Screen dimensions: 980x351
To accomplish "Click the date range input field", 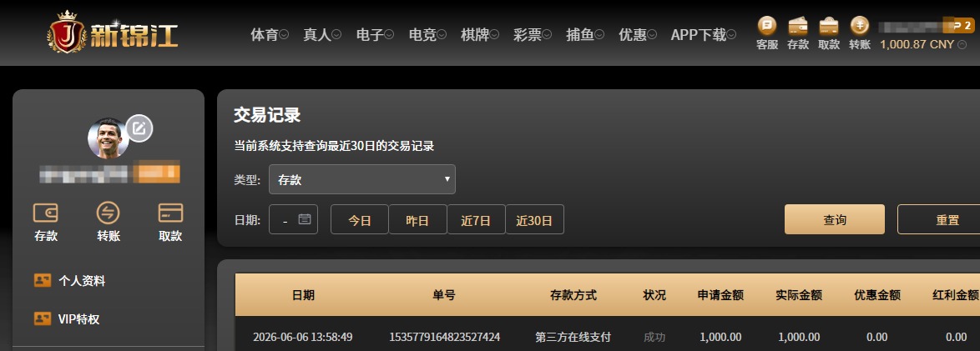I will tap(293, 219).
